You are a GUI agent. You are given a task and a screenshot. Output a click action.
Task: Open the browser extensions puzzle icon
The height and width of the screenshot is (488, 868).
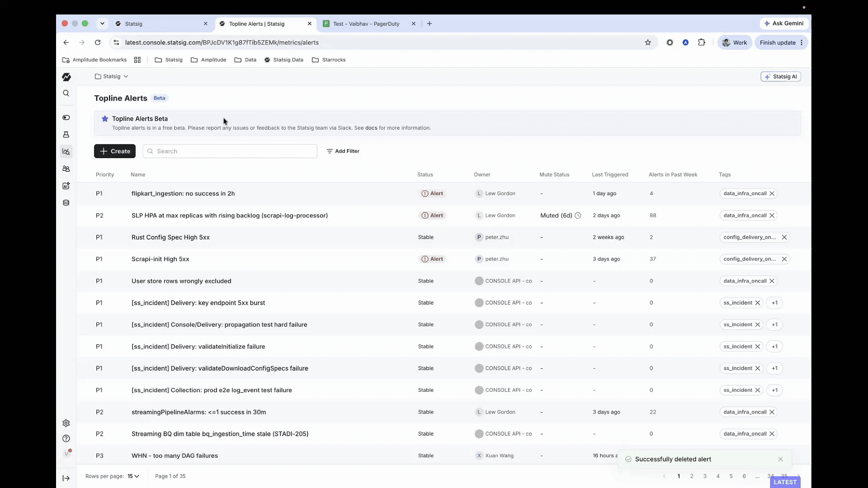tap(702, 42)
